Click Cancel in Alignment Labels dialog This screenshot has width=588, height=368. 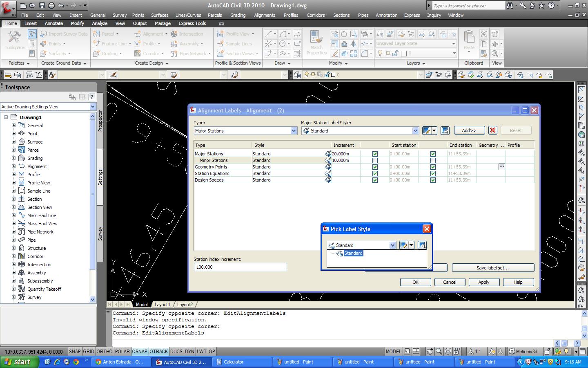coord(450,282)
